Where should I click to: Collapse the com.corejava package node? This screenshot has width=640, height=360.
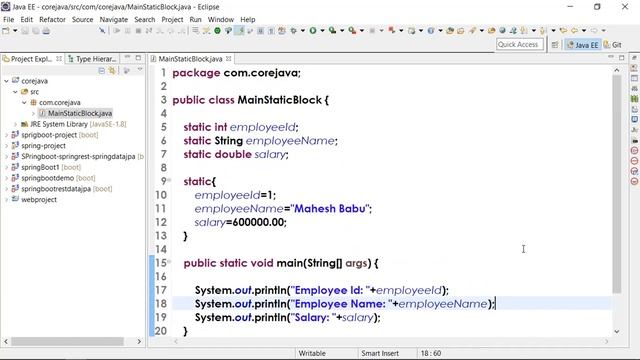(24, 102)
